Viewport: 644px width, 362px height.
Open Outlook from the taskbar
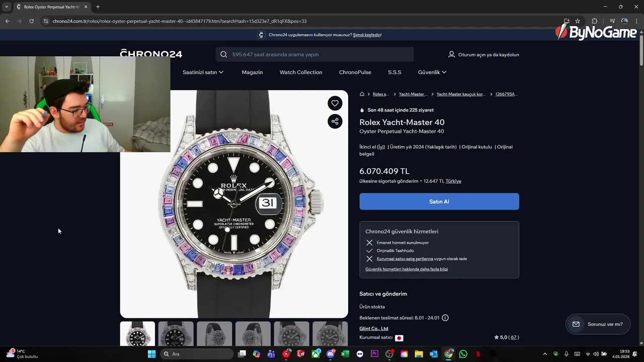pyautogui.click(x=433, y=354)
